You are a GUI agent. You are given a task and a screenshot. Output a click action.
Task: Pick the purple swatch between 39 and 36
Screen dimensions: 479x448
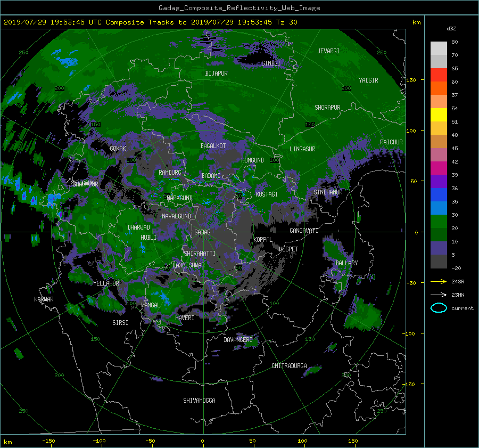[439, 181]
